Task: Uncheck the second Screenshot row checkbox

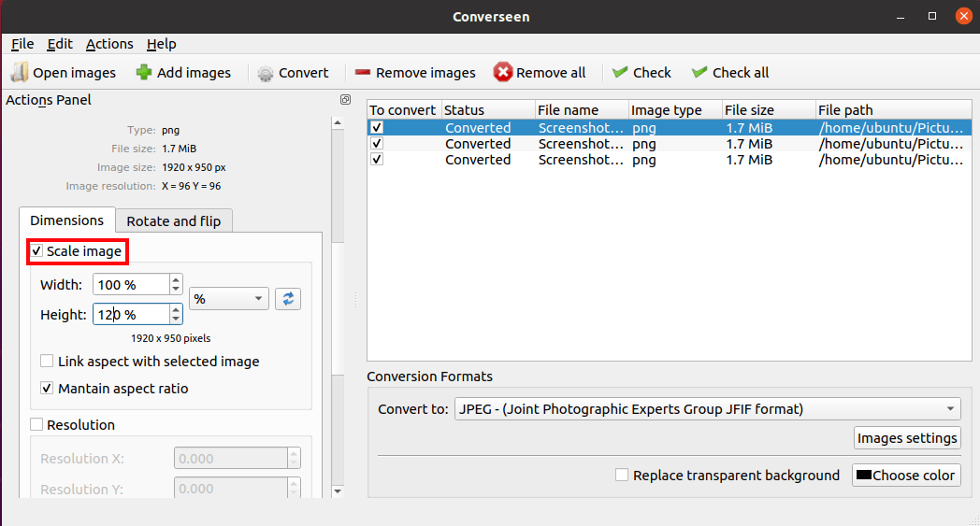Action: click(x=376, y=144)
